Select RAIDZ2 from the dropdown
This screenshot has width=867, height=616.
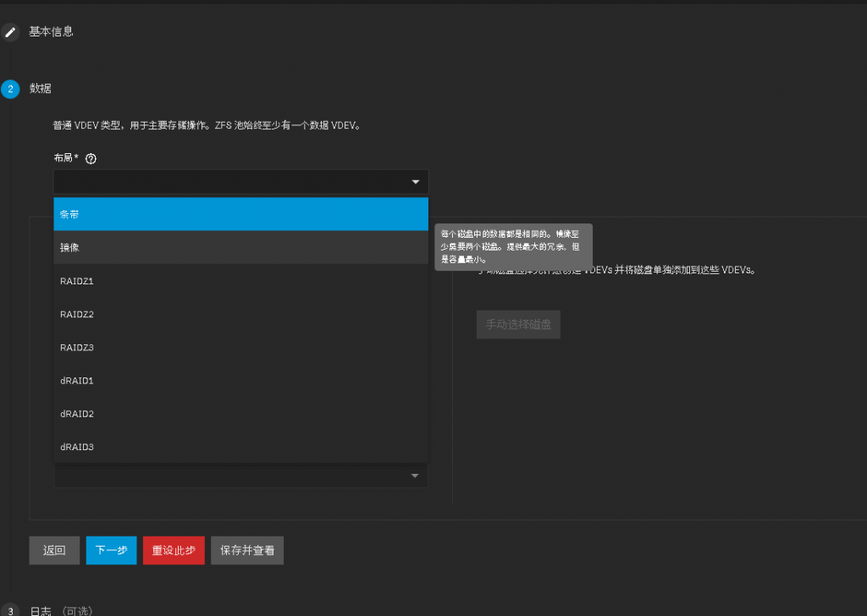(x=240, y=314)
